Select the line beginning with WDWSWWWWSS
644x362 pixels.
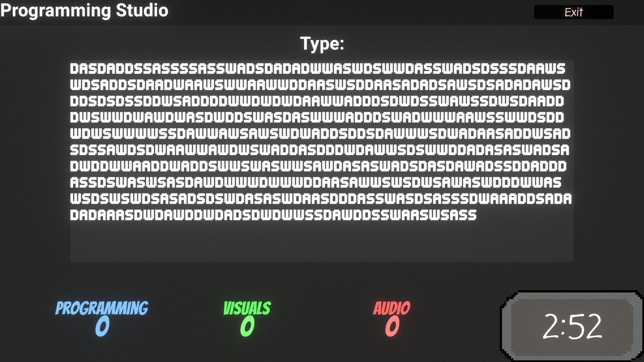(x=320, y=134)
